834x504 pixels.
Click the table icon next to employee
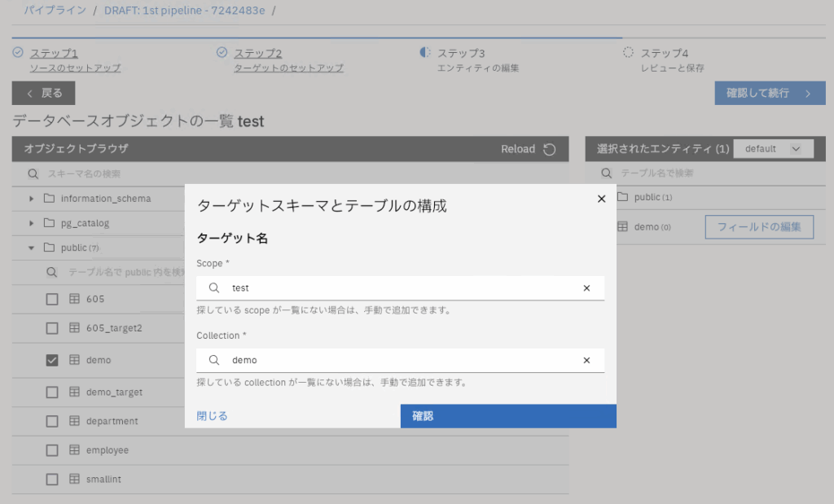tap(74, 450)
